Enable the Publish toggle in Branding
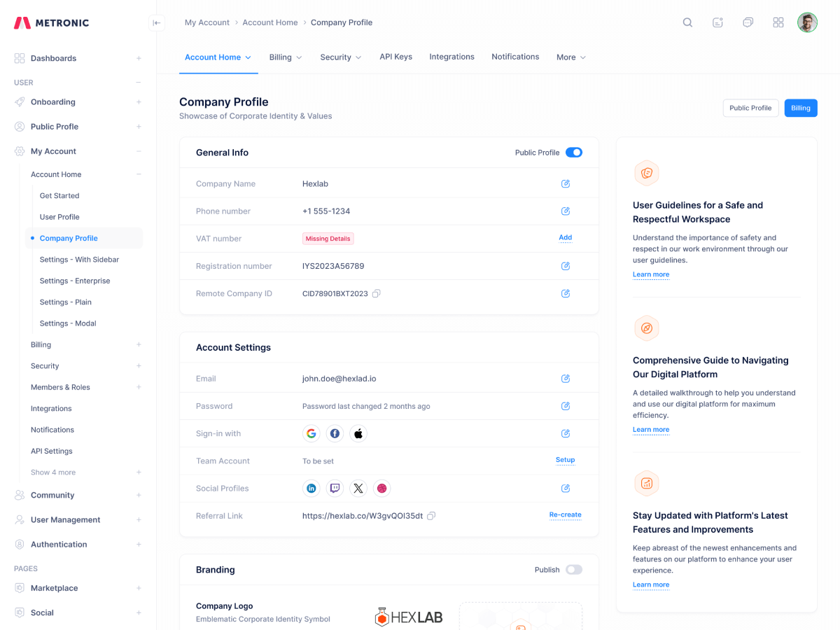This screenshot has height=630, width=840. tap(574, 570)
